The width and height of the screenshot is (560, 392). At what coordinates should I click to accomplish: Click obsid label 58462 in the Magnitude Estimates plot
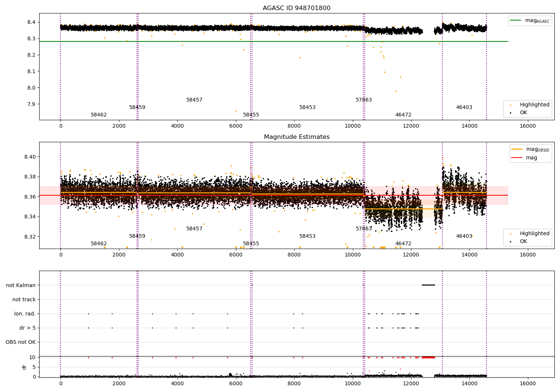(x=99, y=244)
